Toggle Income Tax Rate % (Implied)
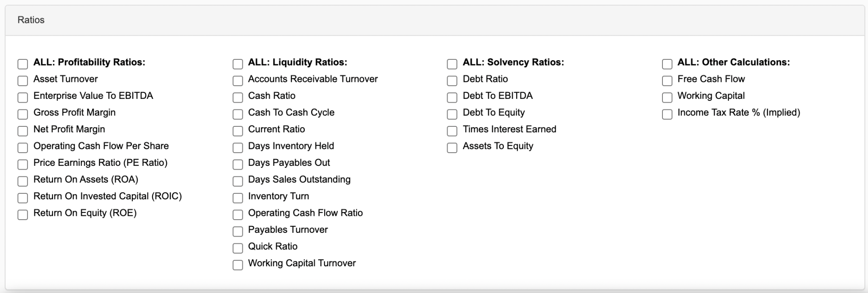Image resolution: width=868 pixels, height=293 pixels. click(667, 114)
